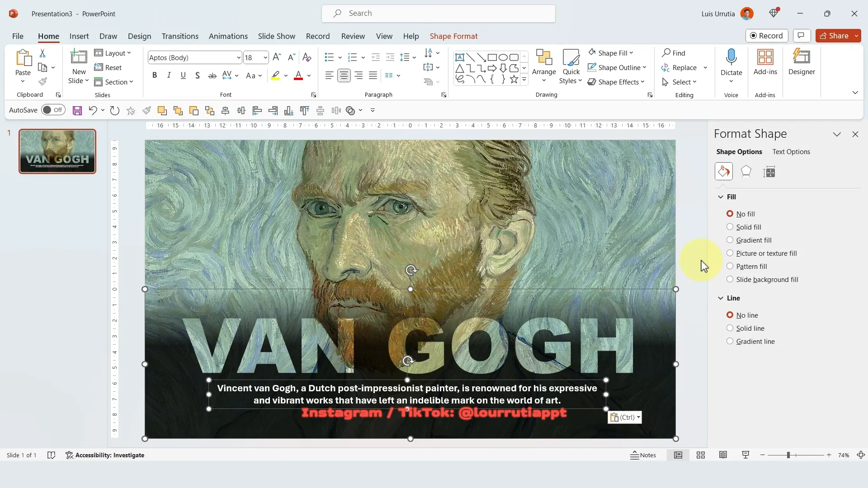Apply red font color
This screenshot has width=868, height=488.
click(298, 75)
